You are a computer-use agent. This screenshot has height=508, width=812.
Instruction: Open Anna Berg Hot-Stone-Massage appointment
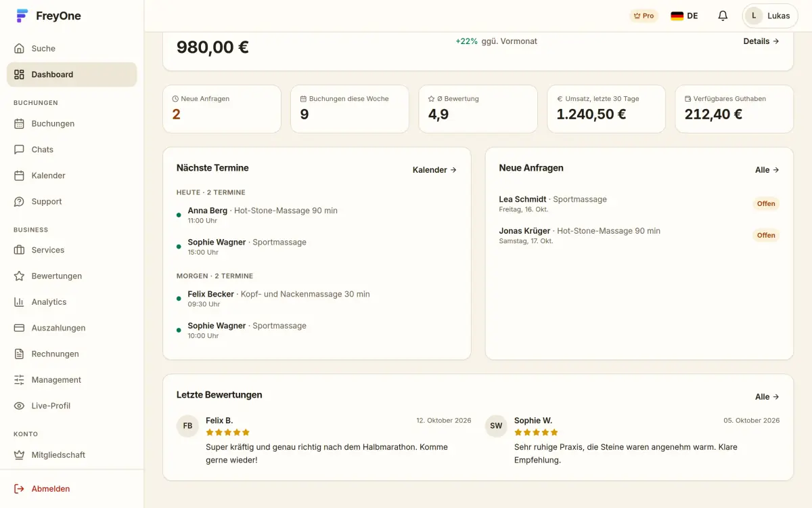317,215
